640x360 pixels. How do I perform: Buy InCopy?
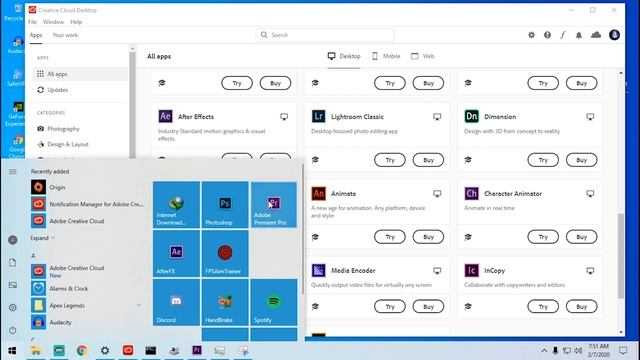pos(581,307)
